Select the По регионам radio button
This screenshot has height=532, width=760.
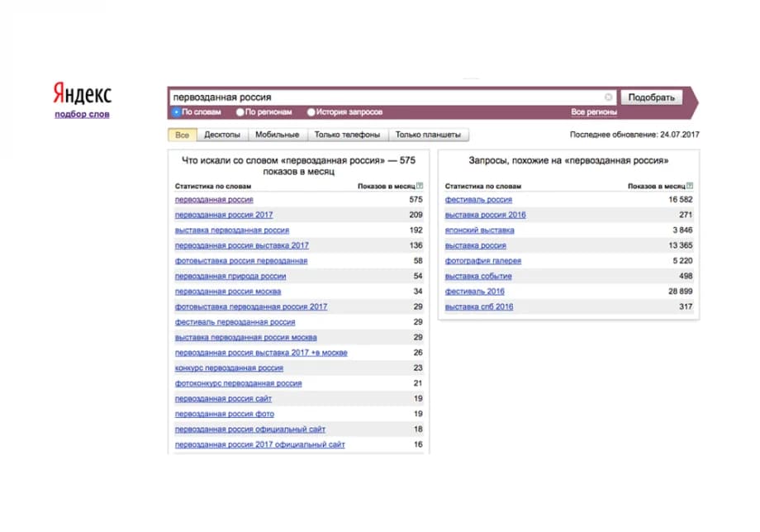(x=240, y=112)
